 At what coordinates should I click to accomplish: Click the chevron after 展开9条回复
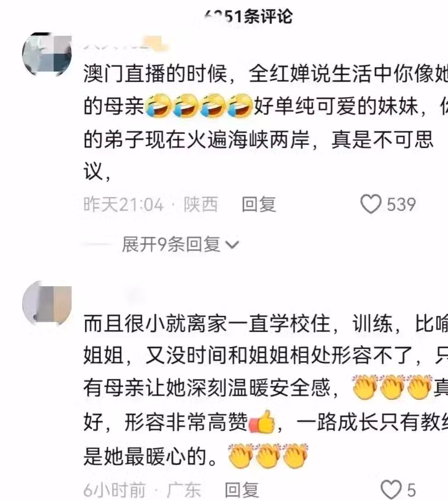click(232, 244)
